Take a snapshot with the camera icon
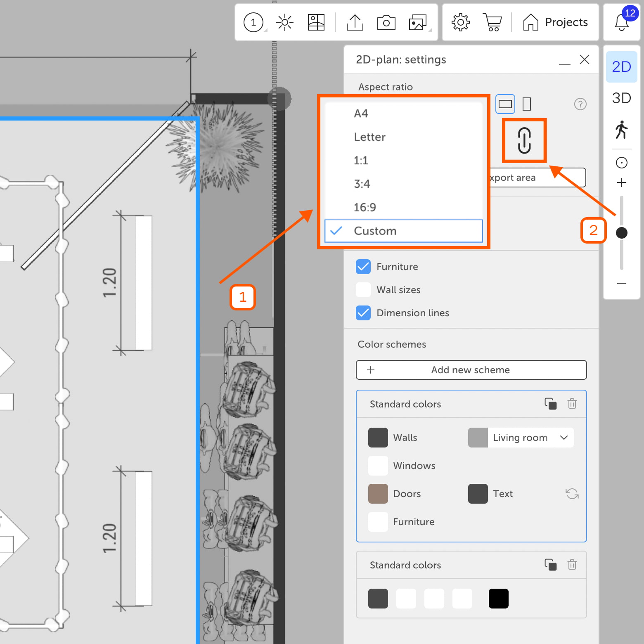Screen dimensions: 644x644 pyautogui.click(x=386, y=22)
